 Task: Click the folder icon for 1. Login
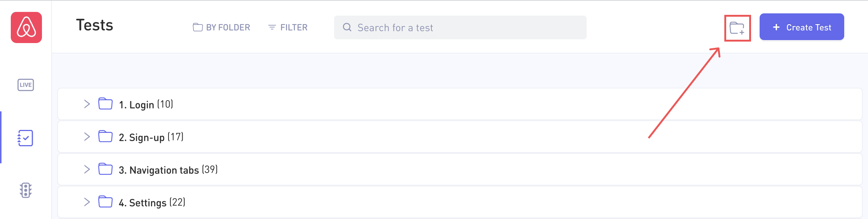[x=105, y=104]
